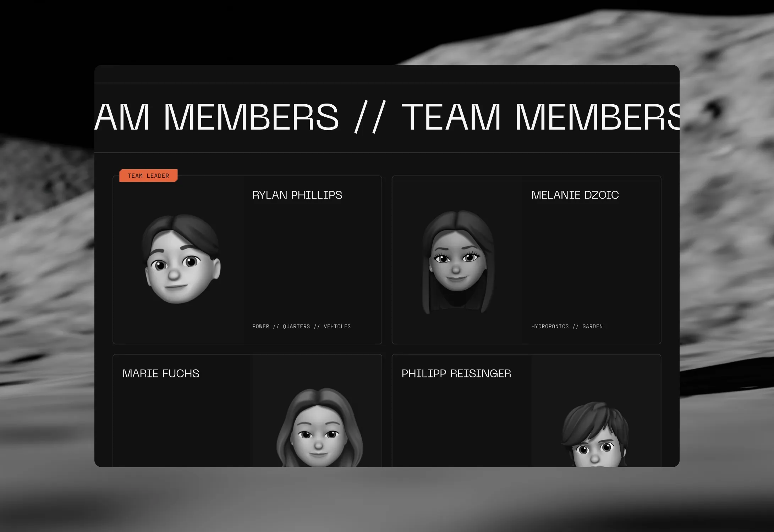Click the cut-off AM MEMBERS heading text
The height and width of the screenshot is (532, 774).
(x=216, y=117)
